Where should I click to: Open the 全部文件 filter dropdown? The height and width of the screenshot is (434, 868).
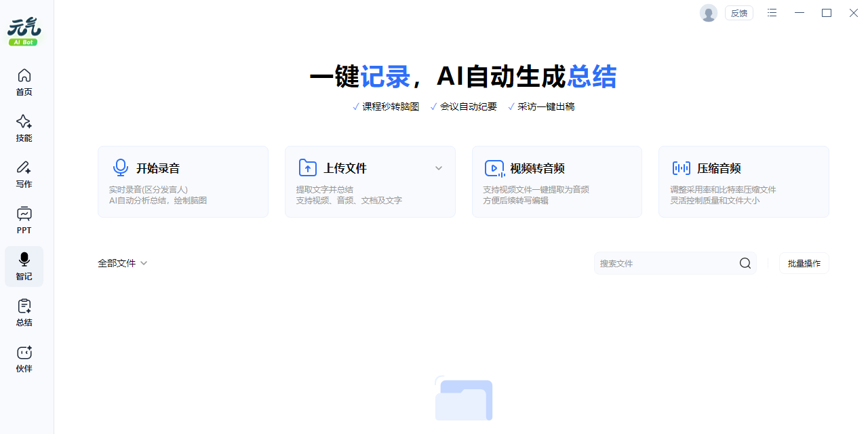(x=123, y=262)
